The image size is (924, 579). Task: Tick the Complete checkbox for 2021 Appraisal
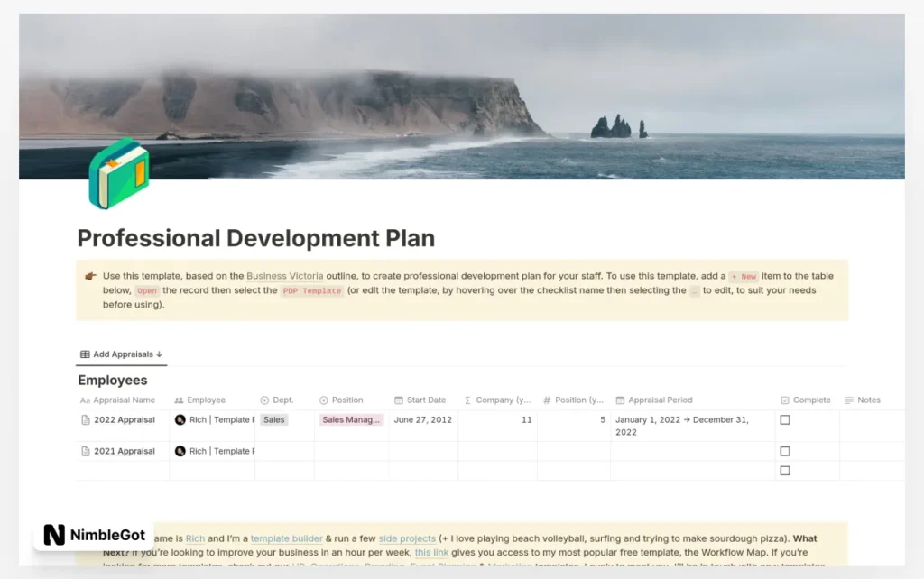(785, 451)
